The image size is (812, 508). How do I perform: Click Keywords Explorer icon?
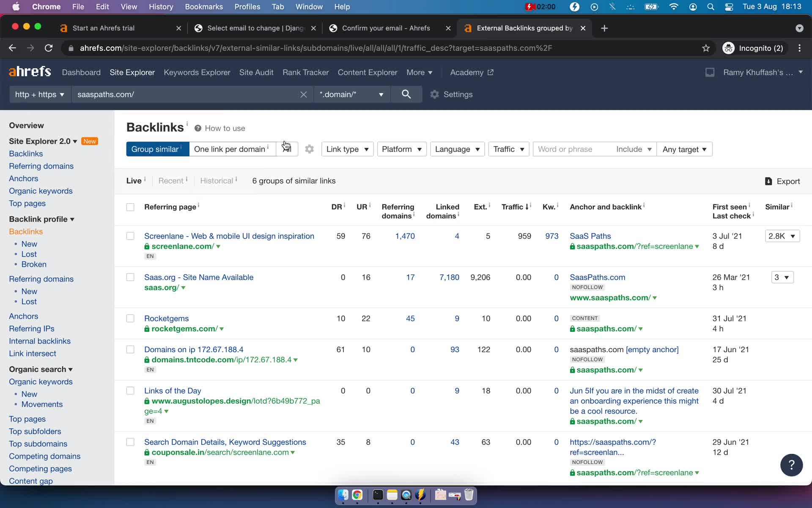[197, 72]
